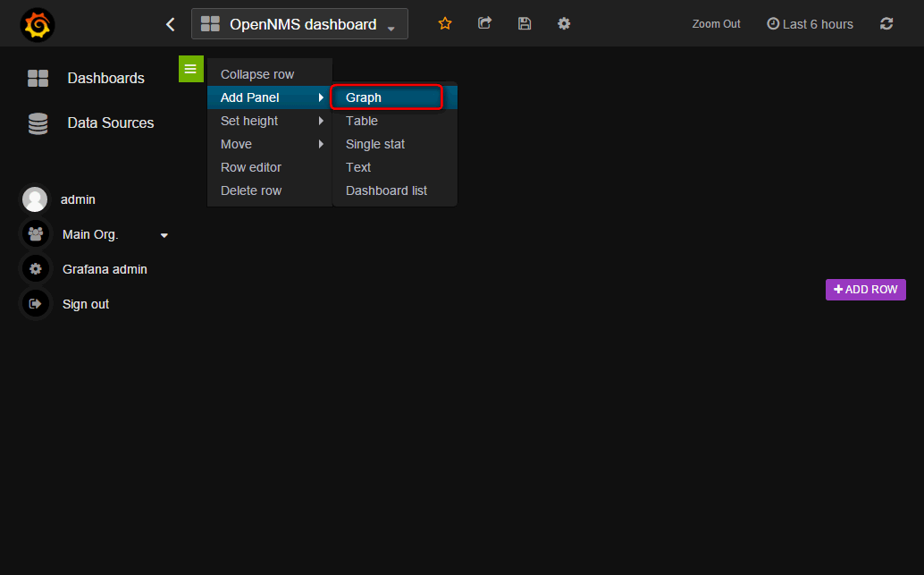Click the Add Panel menu label
924x575 pixels.
(x=250, y=97)
